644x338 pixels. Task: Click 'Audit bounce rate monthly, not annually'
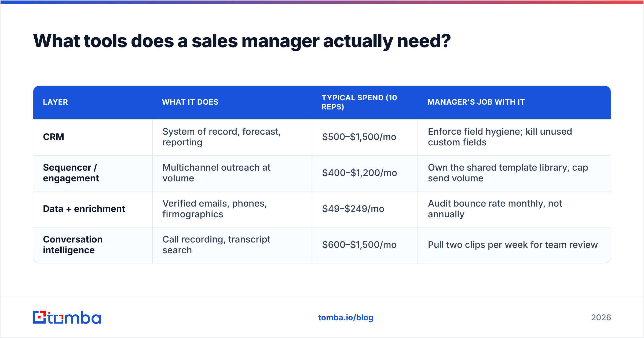495,209
